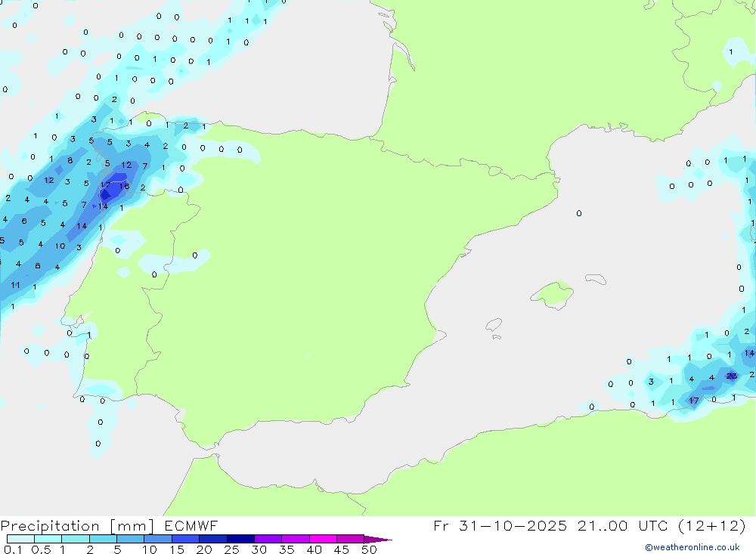Pick the 25–30 mm purple legend segment
Image resolution: width=756 pixels, height=554 pixels.
(240, 539)
